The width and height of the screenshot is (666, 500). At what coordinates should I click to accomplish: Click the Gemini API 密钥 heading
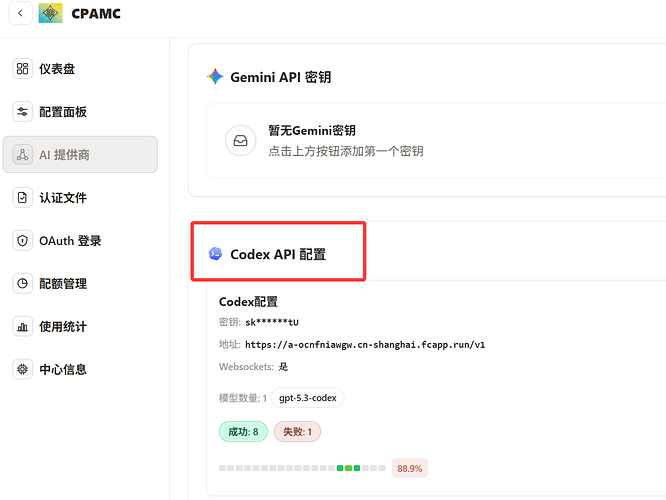pyautogui.click(x=280, y=77)
